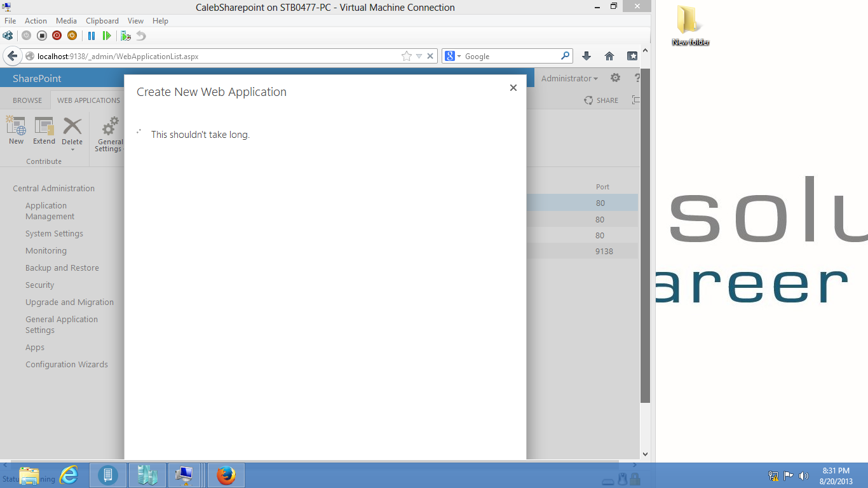The image size is (868, 488).
Task: Open the SharePoint settings gear
Action: click(x=615, y=78)
